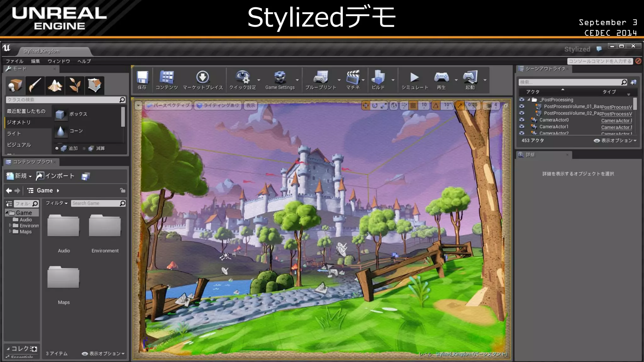
Task: Click the New (新規) asset button
Action: point(19,176)
